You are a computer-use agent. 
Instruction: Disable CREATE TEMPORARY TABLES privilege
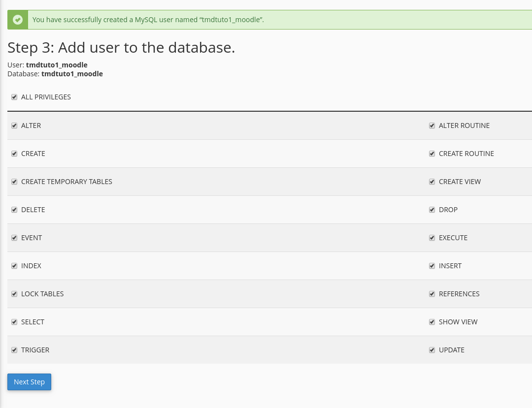(14, 182)
